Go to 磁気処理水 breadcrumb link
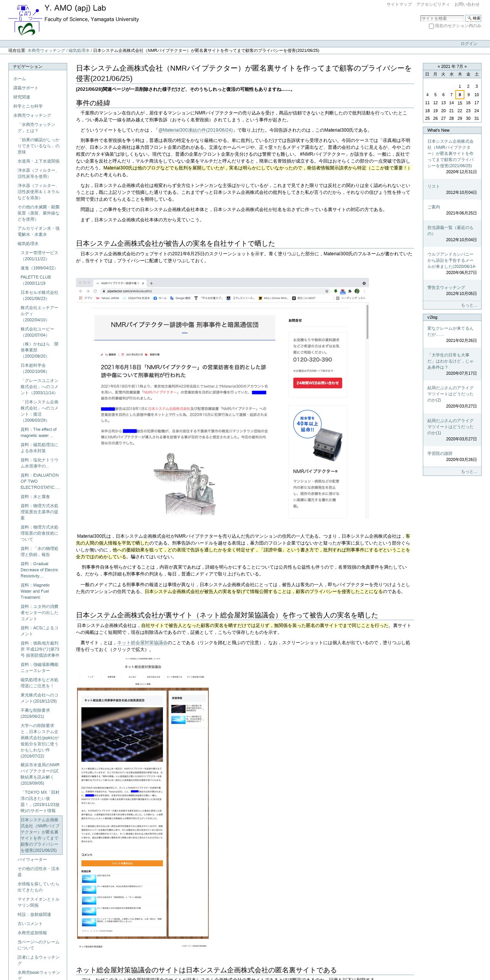The image size is (490, 980). point(79,50)
